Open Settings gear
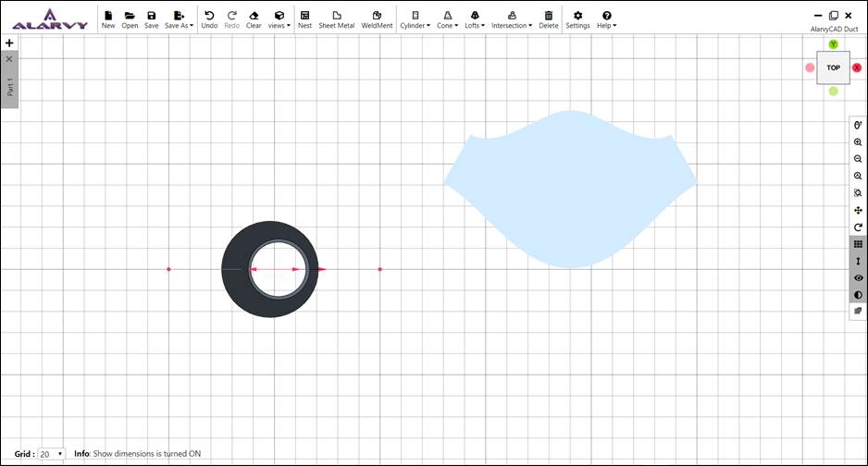This screenshot has width=868, height=466. pos(577,19)
